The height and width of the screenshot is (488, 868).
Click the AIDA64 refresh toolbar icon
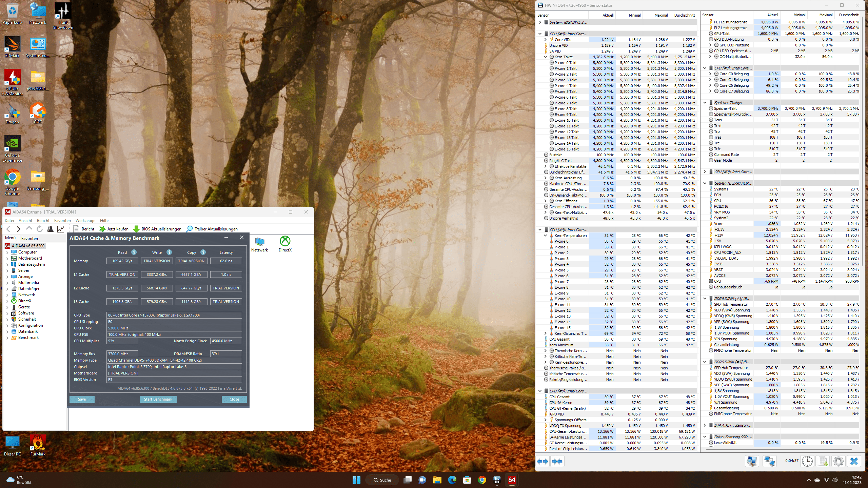[40, 229]
